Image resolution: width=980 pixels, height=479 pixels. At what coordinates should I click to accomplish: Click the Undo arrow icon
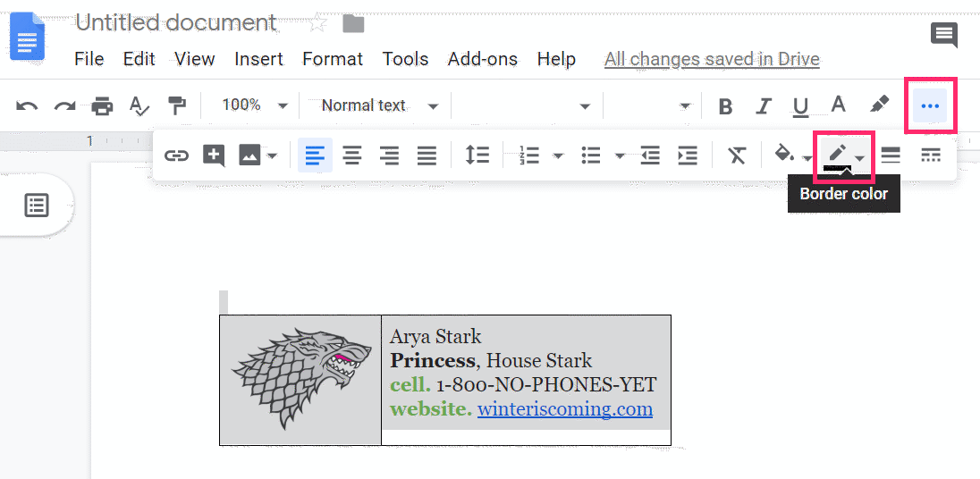(27, 106)
